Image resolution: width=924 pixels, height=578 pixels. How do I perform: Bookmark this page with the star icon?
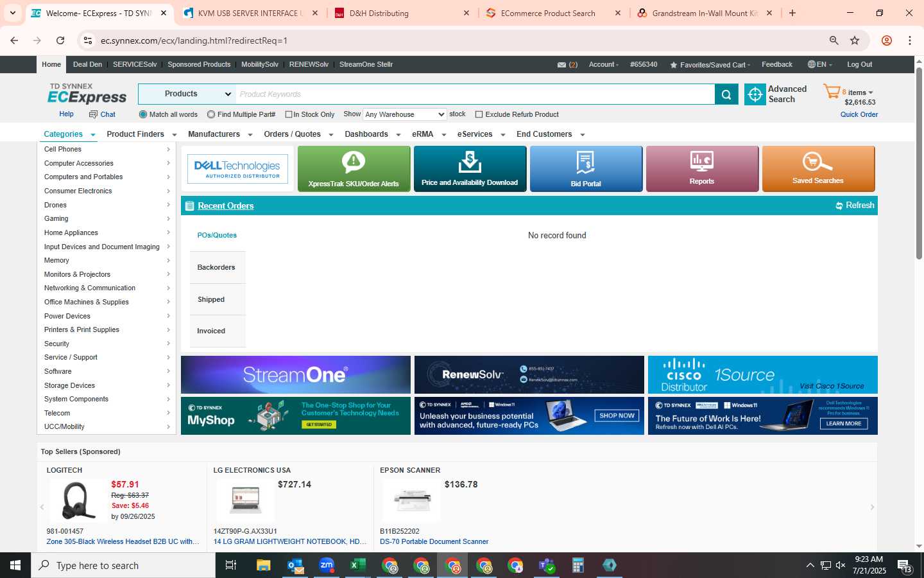point(855,40)
